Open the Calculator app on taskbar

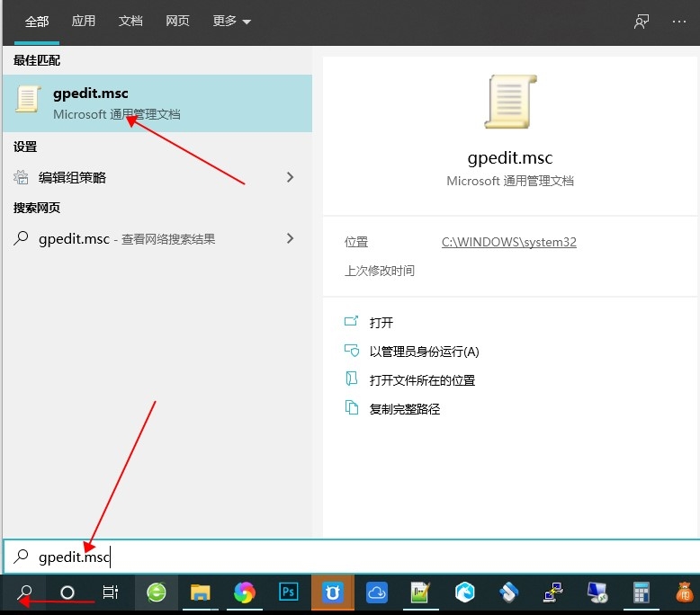(x=642, y=593)
